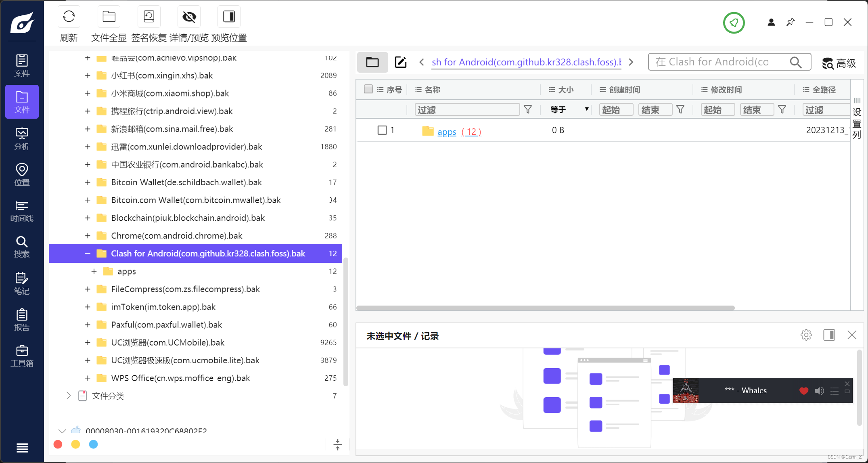This screenshot has height=463, width=868.
Task: Click the Advanced (高级) search button
Action: 839,63
